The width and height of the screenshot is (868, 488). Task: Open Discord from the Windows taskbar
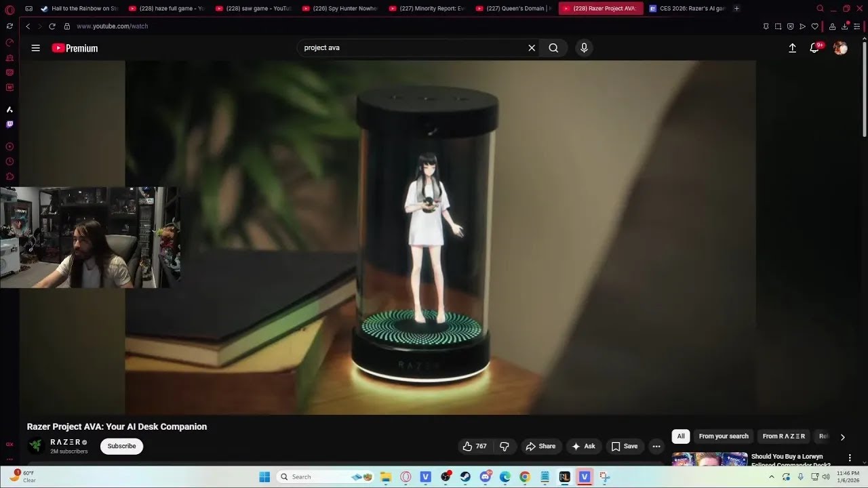(x=486, y=477)
